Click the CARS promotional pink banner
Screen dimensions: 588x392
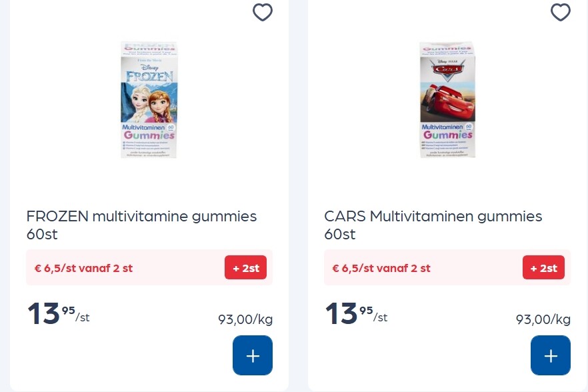click(447, 267)
